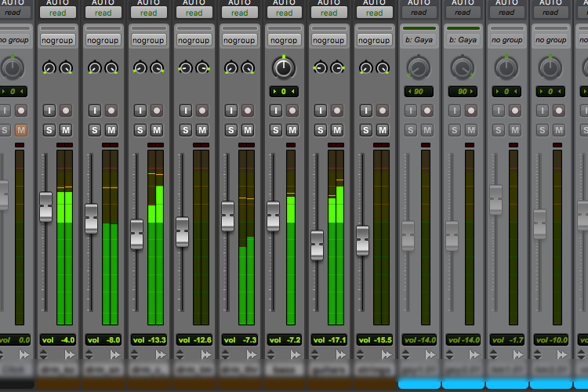588x392 pixels.
Task: Click volume fader of vol -1.7 channel
Action: (x=495, y=200)
